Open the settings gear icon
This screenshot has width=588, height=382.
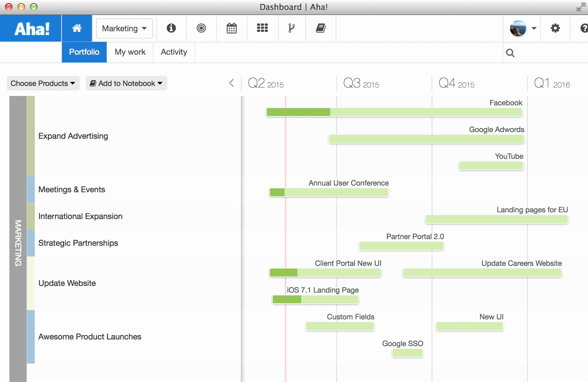[555, 28]
